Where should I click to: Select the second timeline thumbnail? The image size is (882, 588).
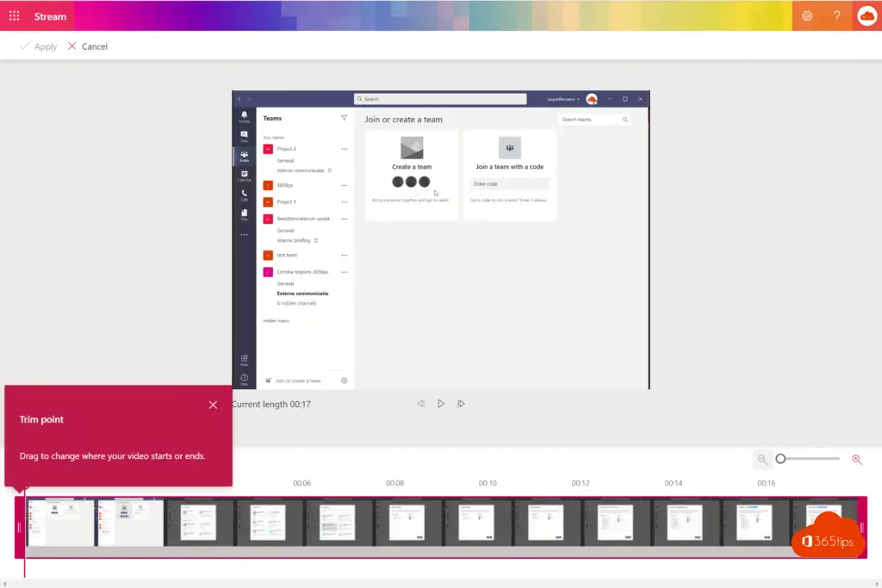(130, 523)
